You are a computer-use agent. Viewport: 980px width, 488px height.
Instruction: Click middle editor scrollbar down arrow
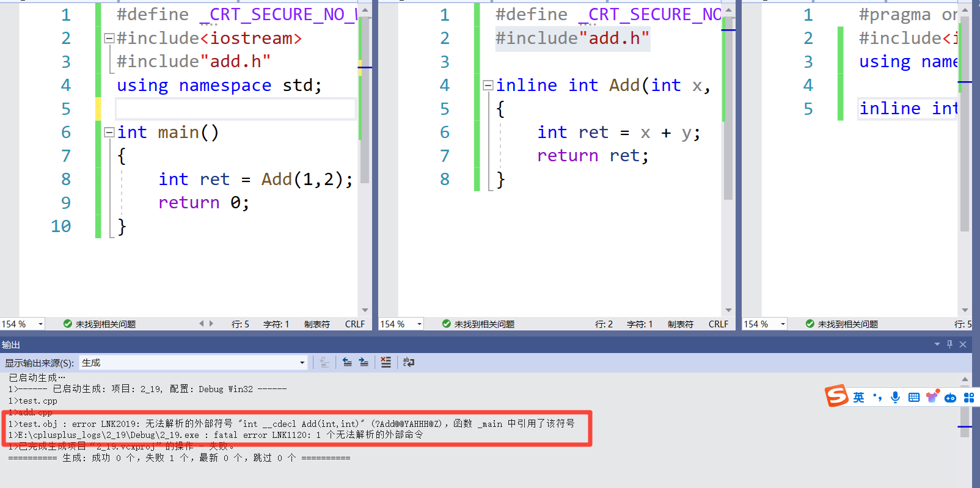click(x=728, y=310)
